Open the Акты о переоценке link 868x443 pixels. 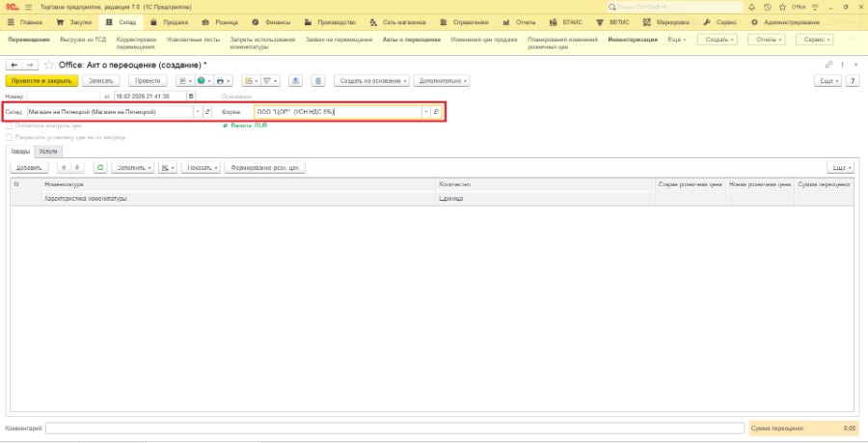click(x=412, y=40)
